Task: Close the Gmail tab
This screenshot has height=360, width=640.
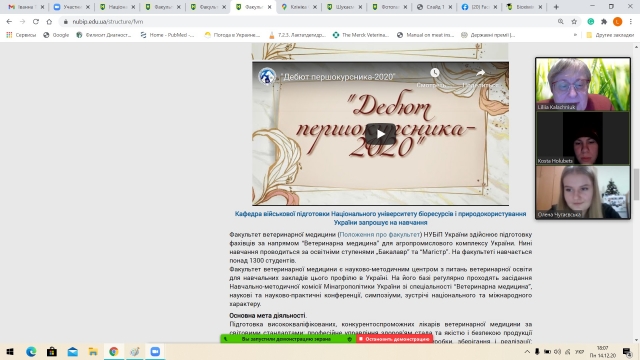Action: point(42,7)
